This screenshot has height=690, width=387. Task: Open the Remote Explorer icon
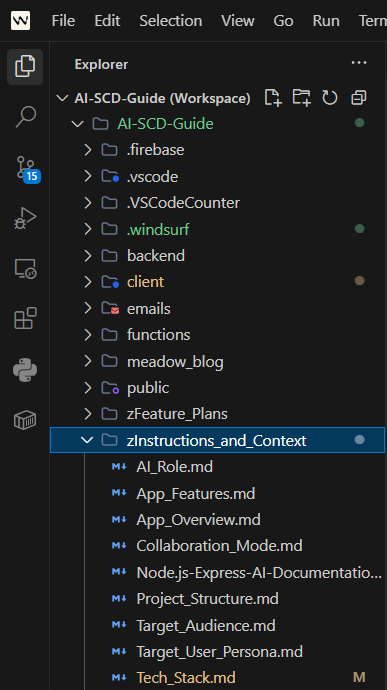(x=25, y=268)
